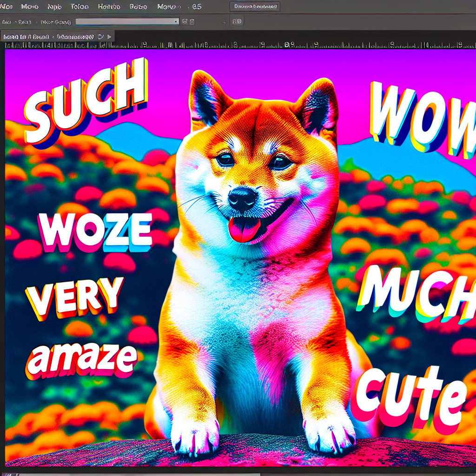476x476 pixels.
Task: Click the horizontal ruler above the canvas
Action: coord(240,45)
